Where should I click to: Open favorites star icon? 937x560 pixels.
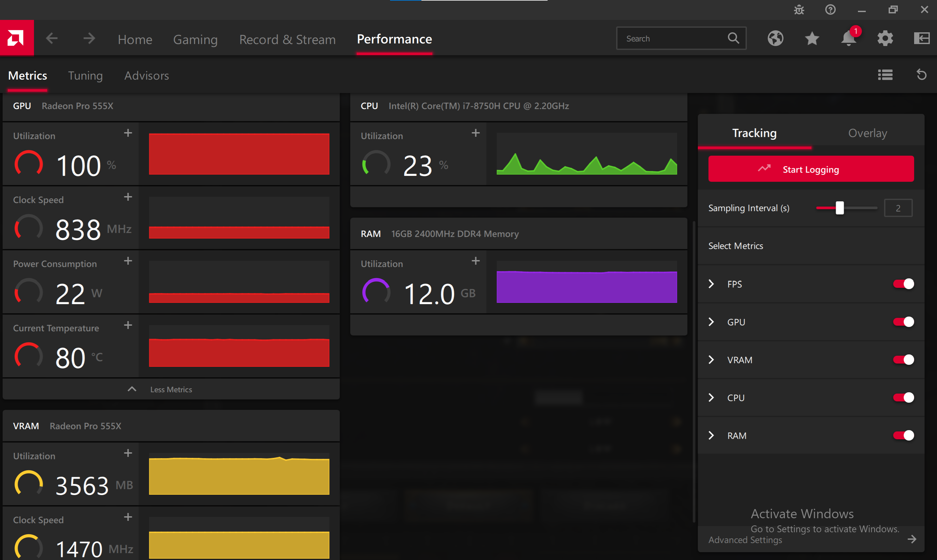812,39
